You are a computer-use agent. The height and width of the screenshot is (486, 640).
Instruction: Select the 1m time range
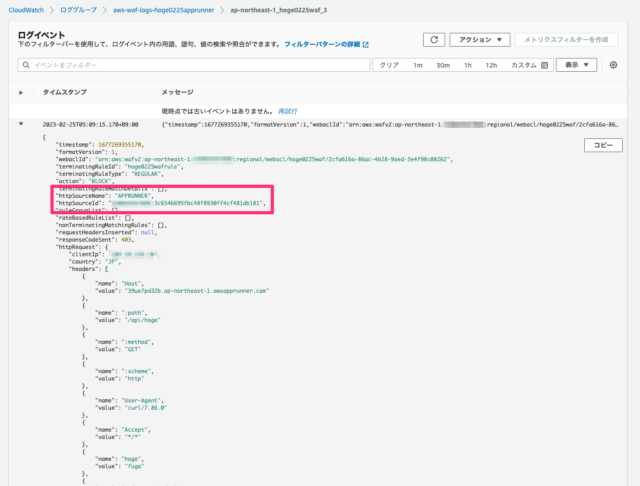coord(418,65)
